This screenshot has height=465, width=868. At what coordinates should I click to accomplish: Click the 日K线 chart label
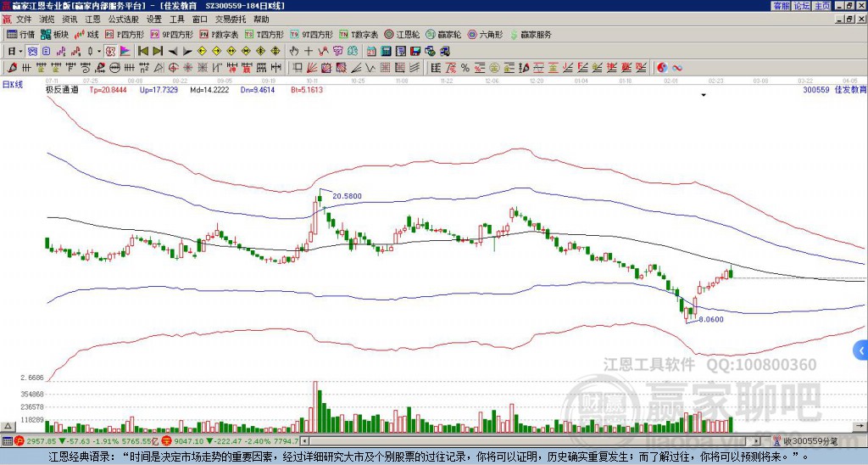point(13,85)
